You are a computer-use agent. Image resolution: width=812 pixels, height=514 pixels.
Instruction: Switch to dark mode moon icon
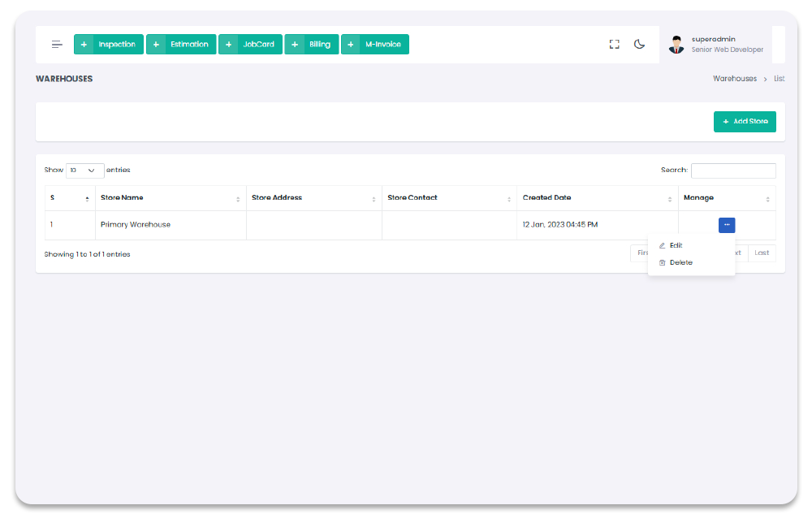pos(640,45)
